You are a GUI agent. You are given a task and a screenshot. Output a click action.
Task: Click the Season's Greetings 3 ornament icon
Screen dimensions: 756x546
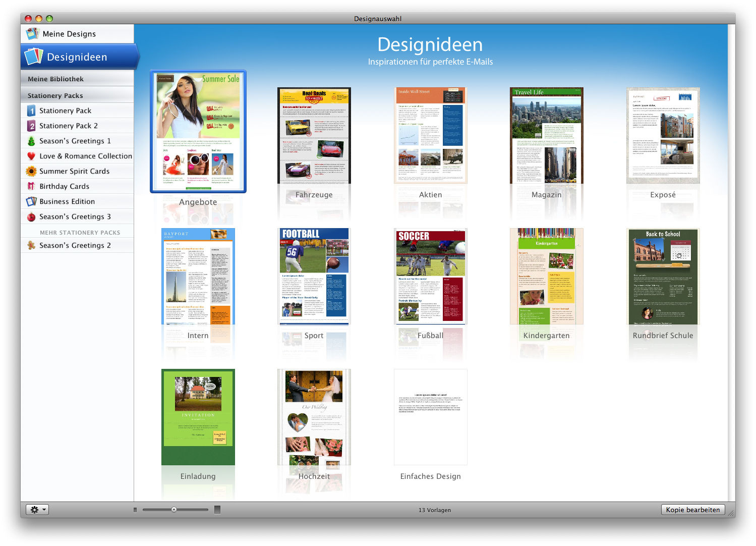[x=31, y=216]
